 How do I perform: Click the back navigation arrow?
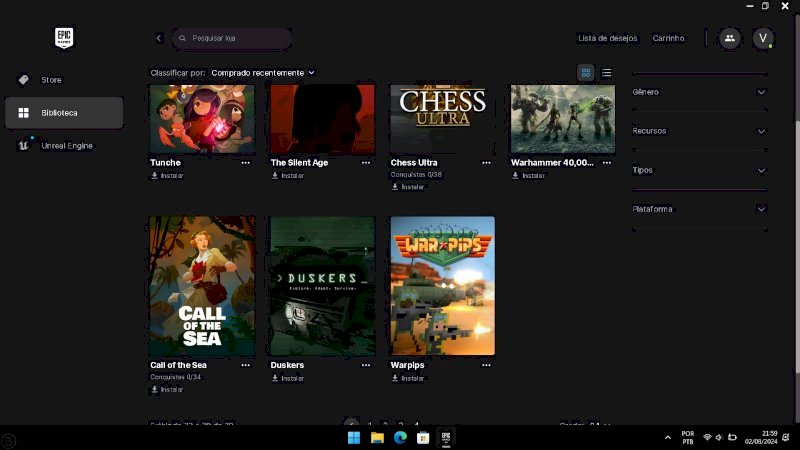[x=159, y=38]
